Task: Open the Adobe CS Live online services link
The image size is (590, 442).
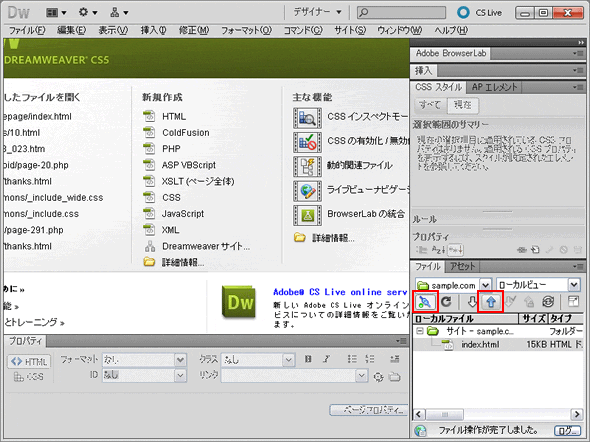Action: click(340, 292)
